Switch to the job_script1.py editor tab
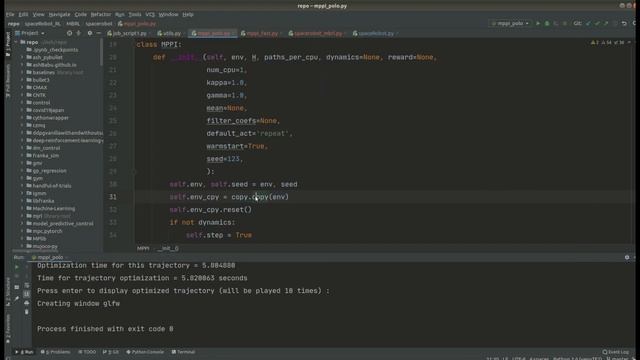The width and height of the screenshot is (640, 360). (x=129, y=33)
